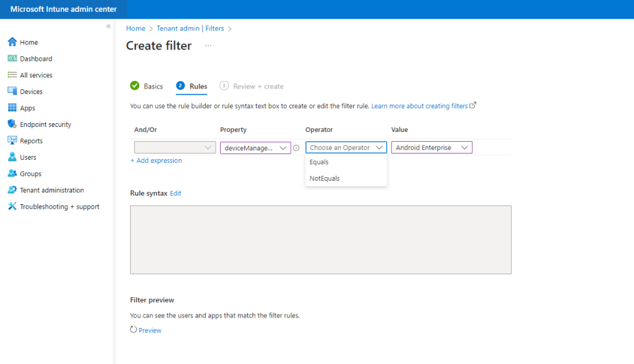The width and height of the screenshot is (634, 364).
Task: Click the Troubleshooting + support wrench icon
Action: 12,207
